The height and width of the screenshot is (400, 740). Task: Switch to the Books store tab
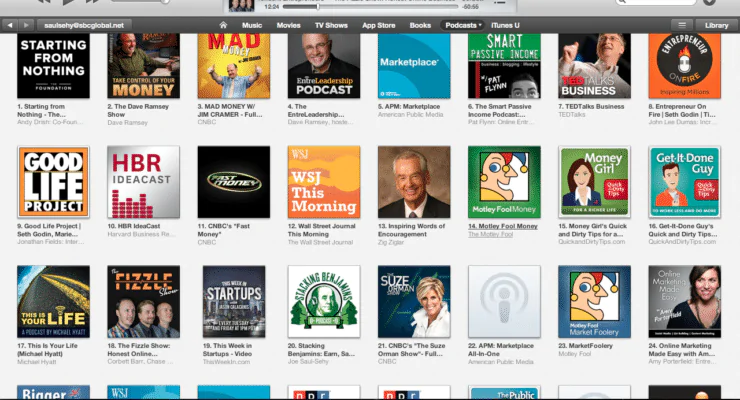420,25
